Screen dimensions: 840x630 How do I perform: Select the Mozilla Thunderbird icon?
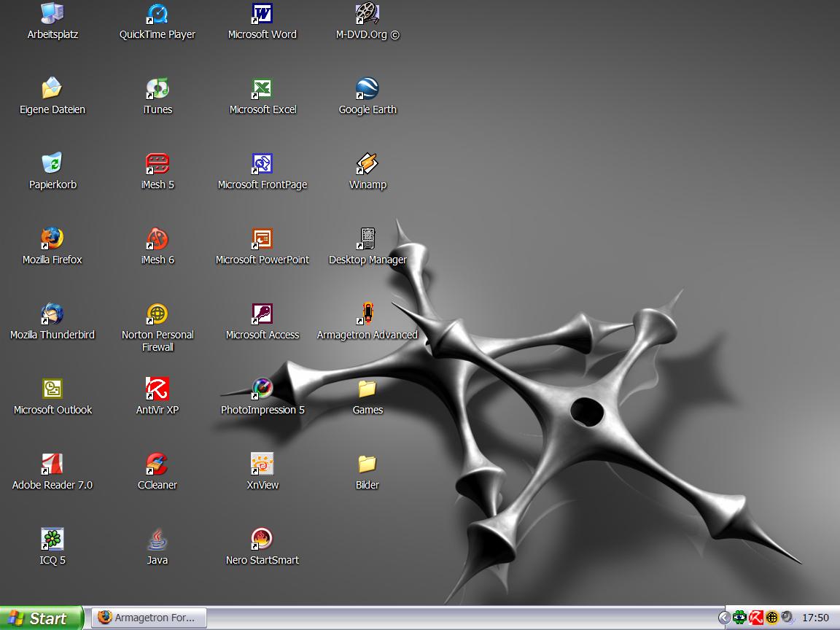click(x=52, y=314)
